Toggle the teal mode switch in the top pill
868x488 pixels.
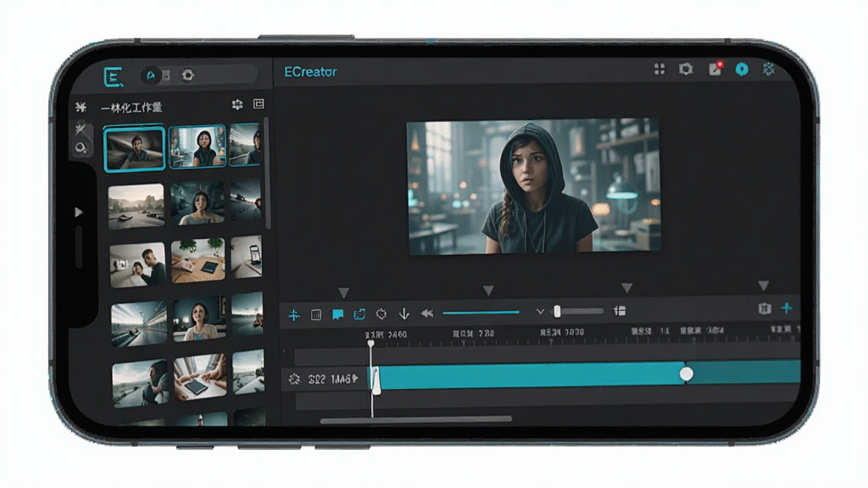151,75
